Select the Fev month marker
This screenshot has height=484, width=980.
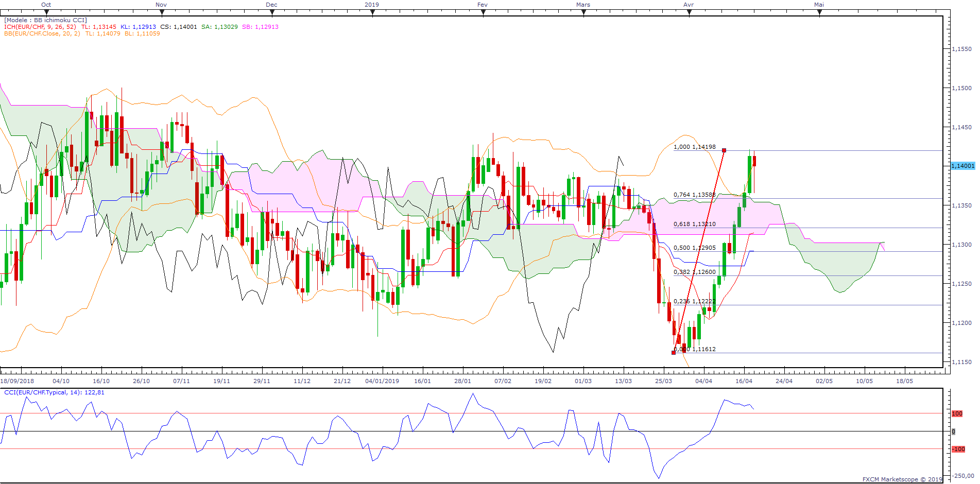click(x=483, y=5)
